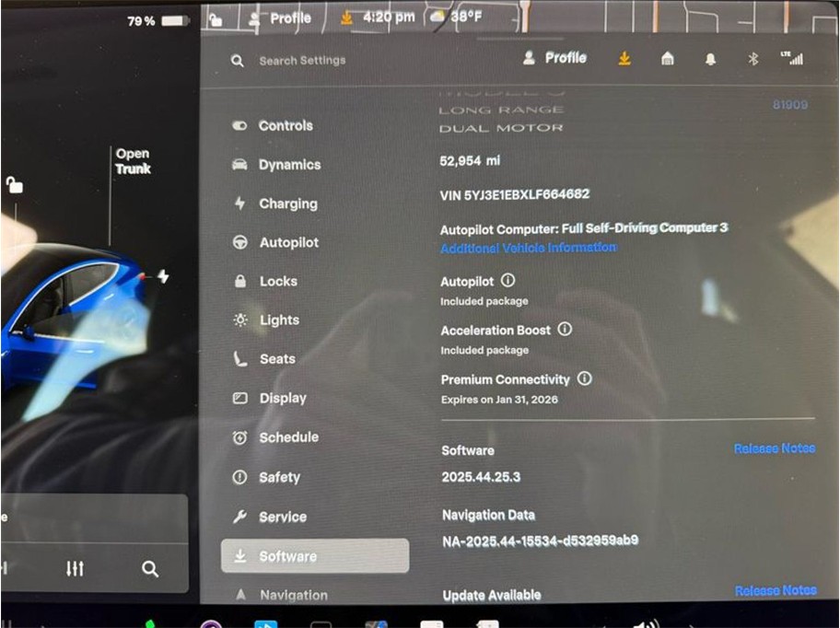Tap the charge port lightning icon on car
Screen dimensions: 840x628
coord(163,276)
